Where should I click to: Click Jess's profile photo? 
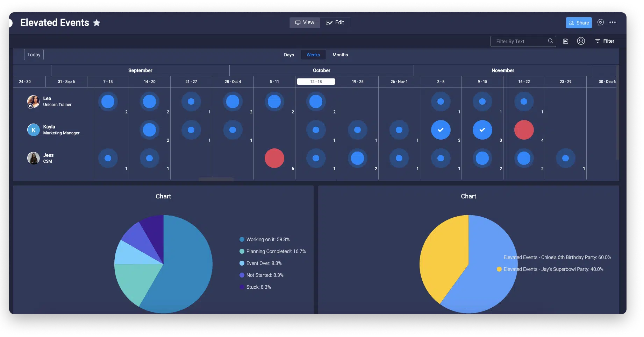tap(34, 158)
